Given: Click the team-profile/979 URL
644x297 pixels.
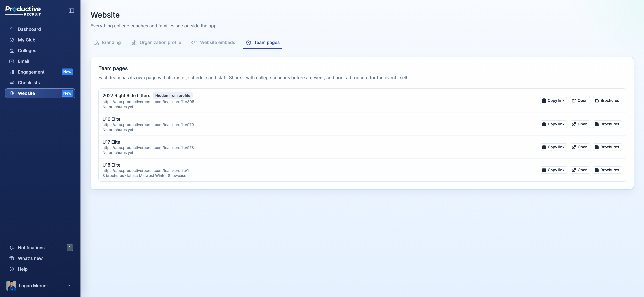Looking at the screenshot, I should (x=148, y=125).
